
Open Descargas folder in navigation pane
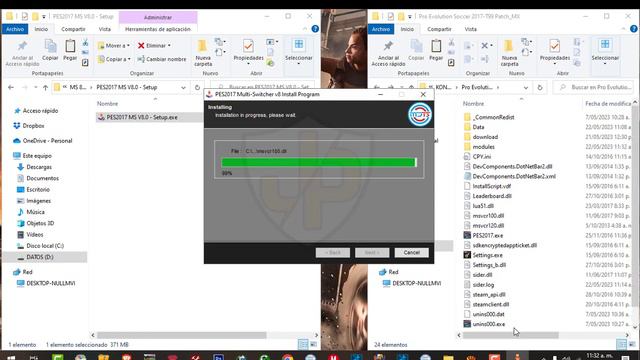pyautogui.click(x=39, y=167)
